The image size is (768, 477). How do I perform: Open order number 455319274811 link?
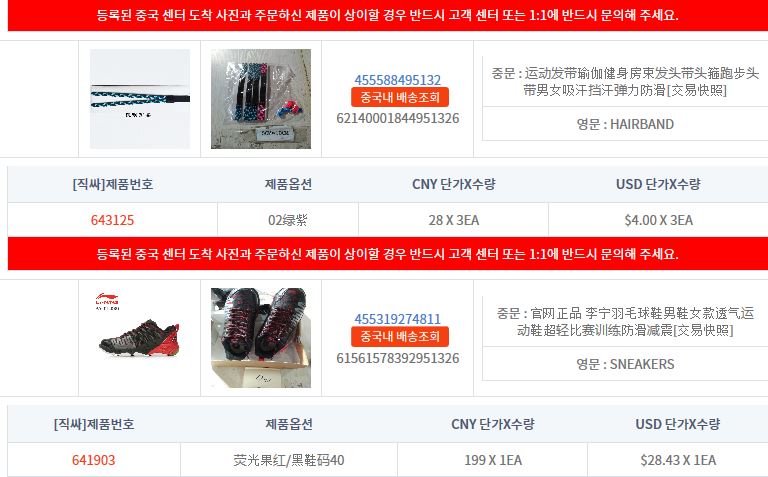(x=398, y=319)
